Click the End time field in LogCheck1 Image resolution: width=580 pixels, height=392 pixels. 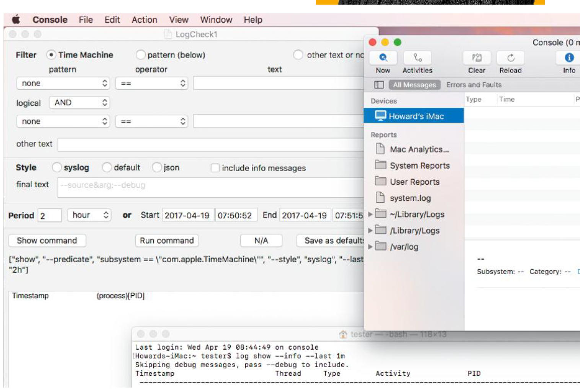coord(348,215)
